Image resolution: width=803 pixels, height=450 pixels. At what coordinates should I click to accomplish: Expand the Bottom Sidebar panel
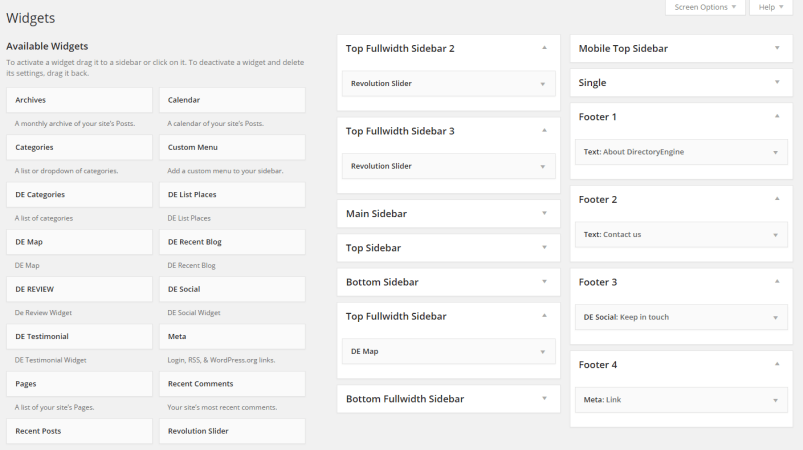pyautogui.click(x=544, y=282)
